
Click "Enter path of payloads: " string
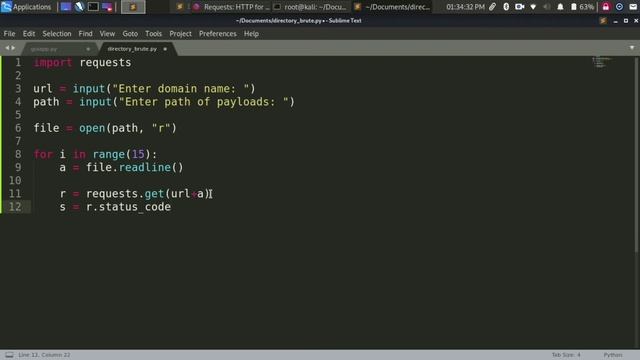click(x=203, y=102)
